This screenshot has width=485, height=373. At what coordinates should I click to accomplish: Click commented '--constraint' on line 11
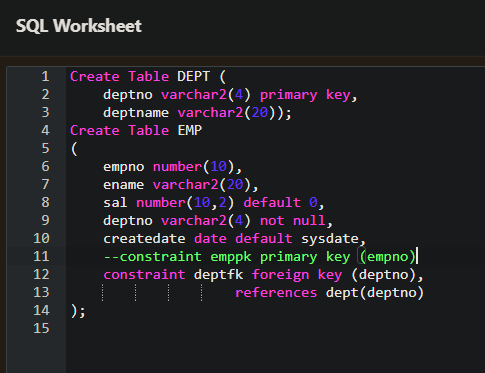pos(152,257)
